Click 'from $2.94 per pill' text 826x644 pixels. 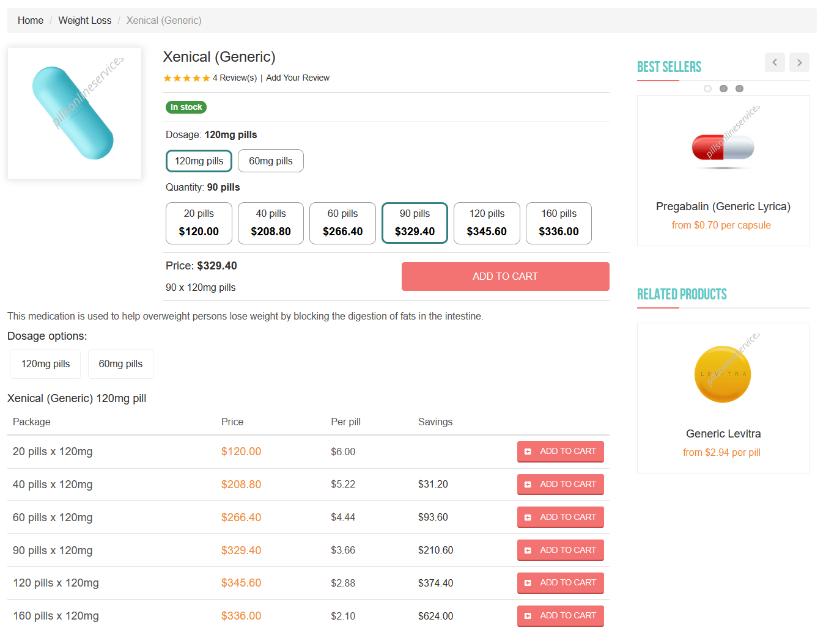(x=722, y=453)
